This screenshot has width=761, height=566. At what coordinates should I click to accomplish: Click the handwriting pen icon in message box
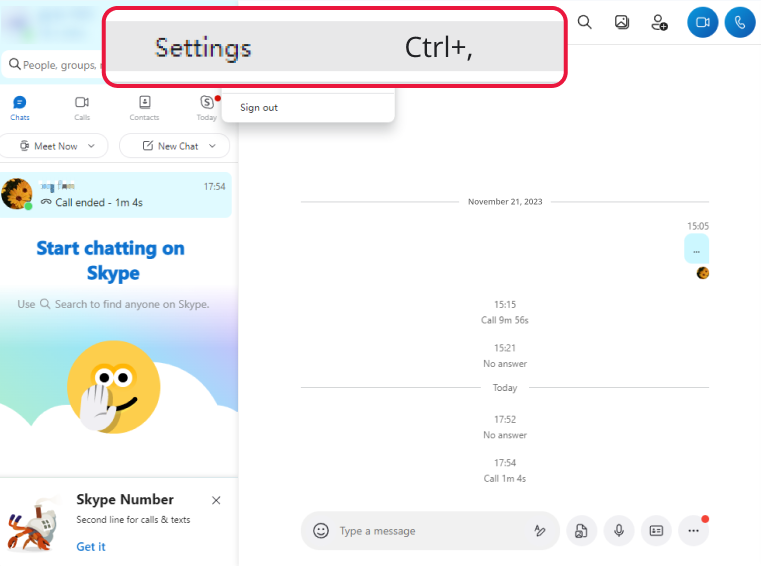click(x=540, y=531)
